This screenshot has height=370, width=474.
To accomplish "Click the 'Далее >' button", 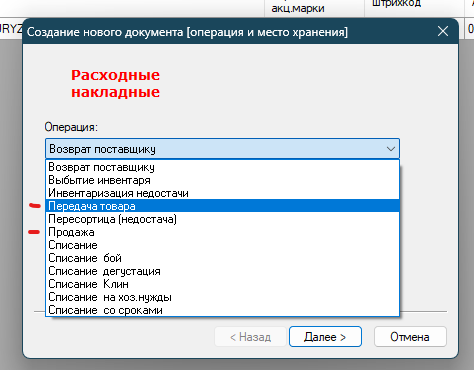I will (325, 337).
